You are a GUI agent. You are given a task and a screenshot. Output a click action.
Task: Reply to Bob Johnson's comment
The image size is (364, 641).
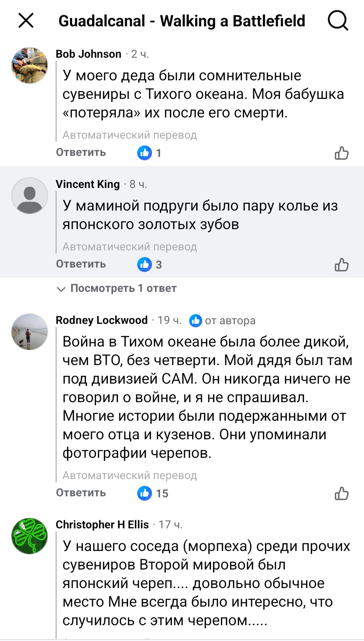point(81,152)
